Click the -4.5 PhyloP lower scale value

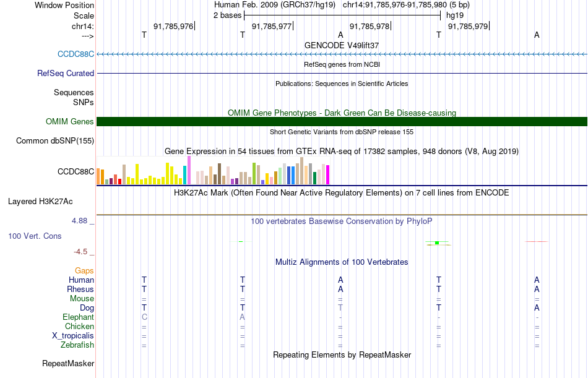(80, 252)
